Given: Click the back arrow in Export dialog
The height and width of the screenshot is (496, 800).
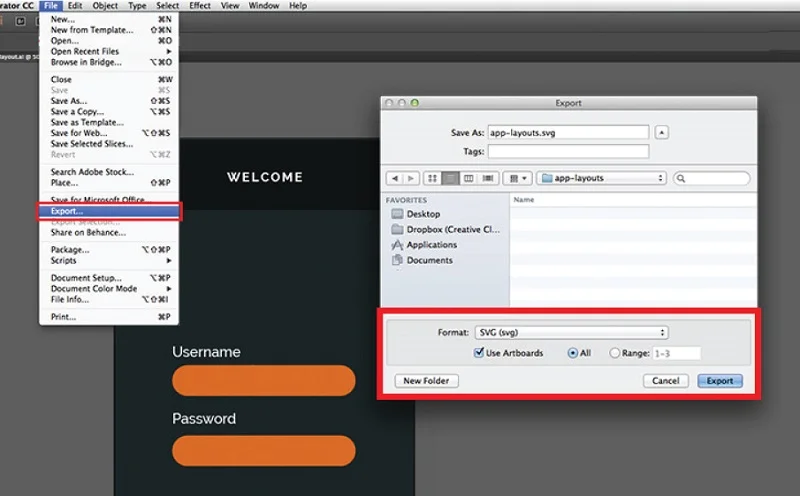Looking at the screenshot, I should point(394,178).
